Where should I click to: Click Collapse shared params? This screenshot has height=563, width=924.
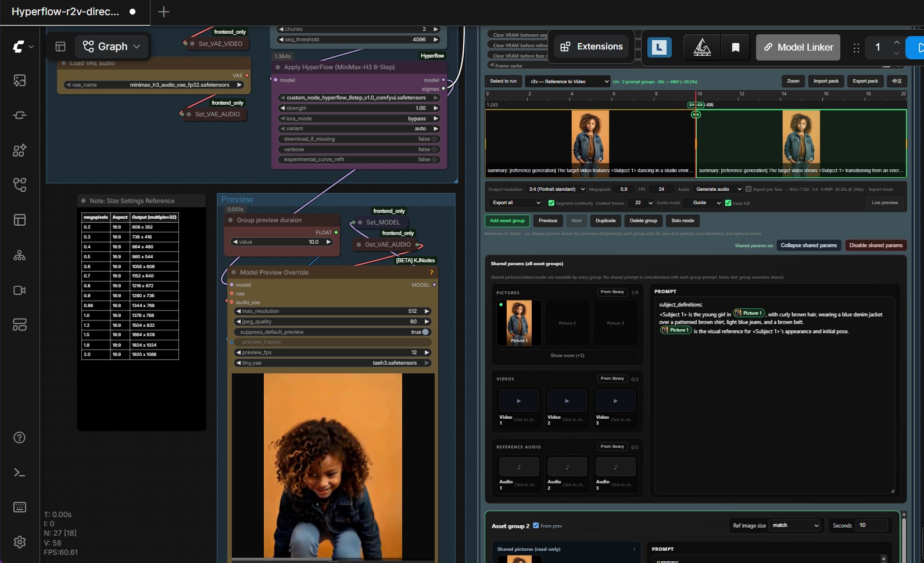pyautogui.click(x=809, y=245)
